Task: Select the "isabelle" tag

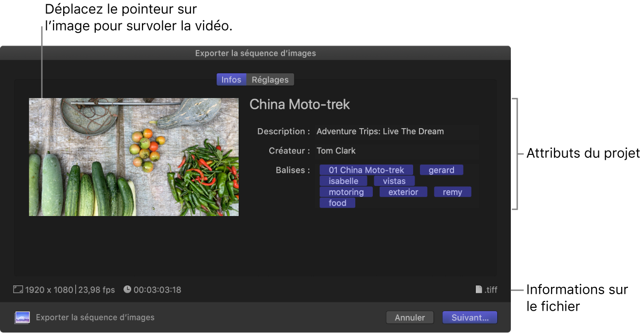Action: (x=343, y=181)
